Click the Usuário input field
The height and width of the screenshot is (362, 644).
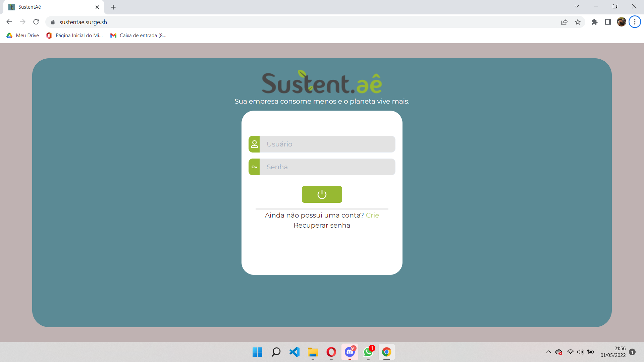[327, 144]
